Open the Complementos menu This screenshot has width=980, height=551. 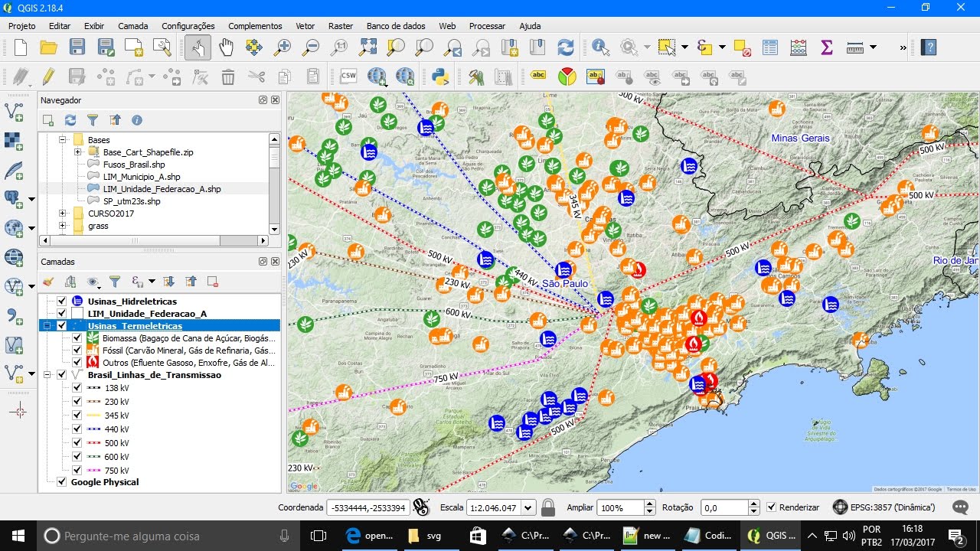255,26
